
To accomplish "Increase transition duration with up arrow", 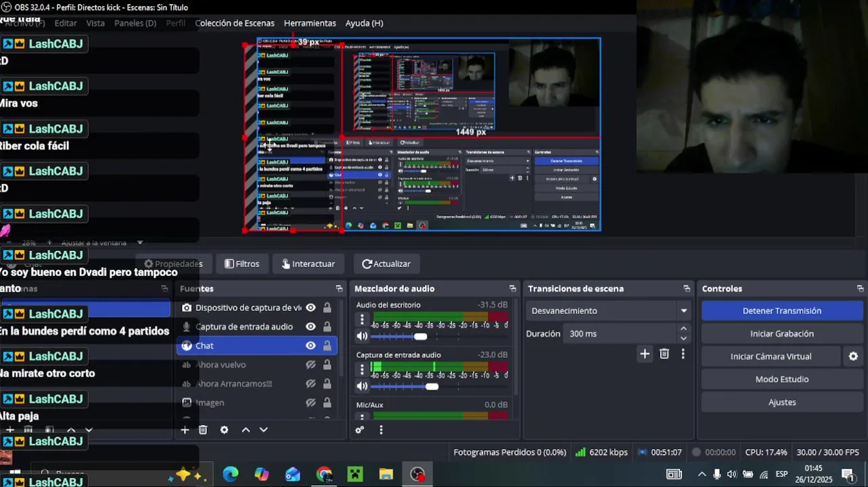I will [x=683, y=329].
